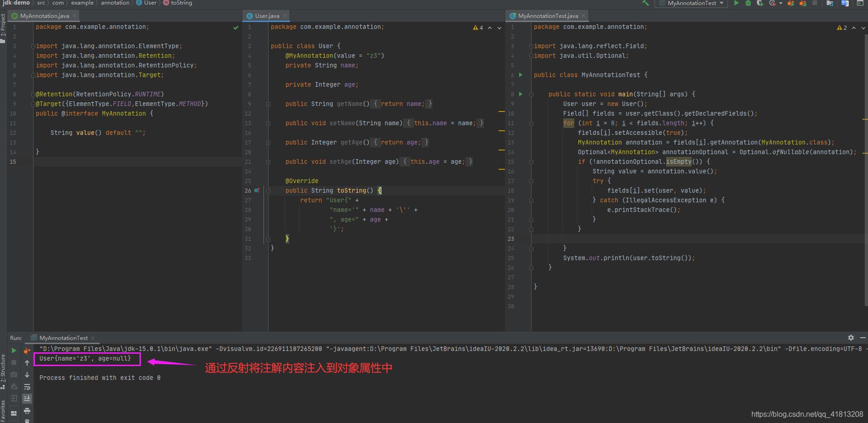
Task: Select the MyAnnotationTest.java editor tab
Action: tap(548, 16)
